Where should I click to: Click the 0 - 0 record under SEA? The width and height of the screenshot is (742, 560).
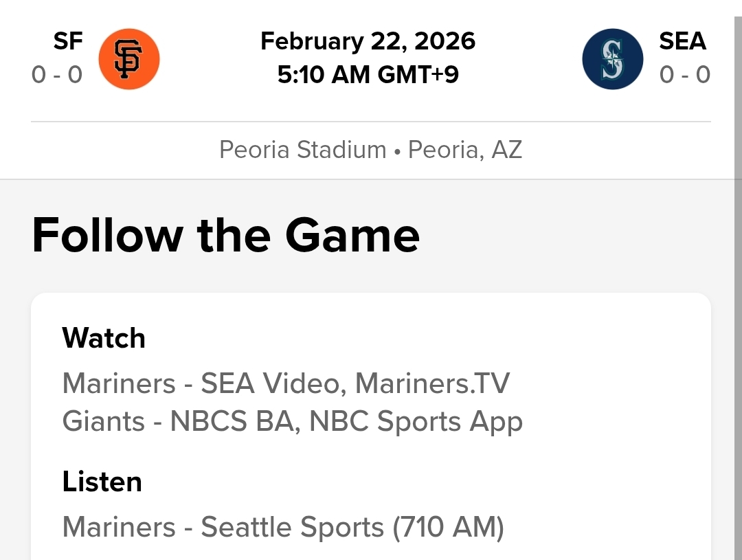(684, 74)
